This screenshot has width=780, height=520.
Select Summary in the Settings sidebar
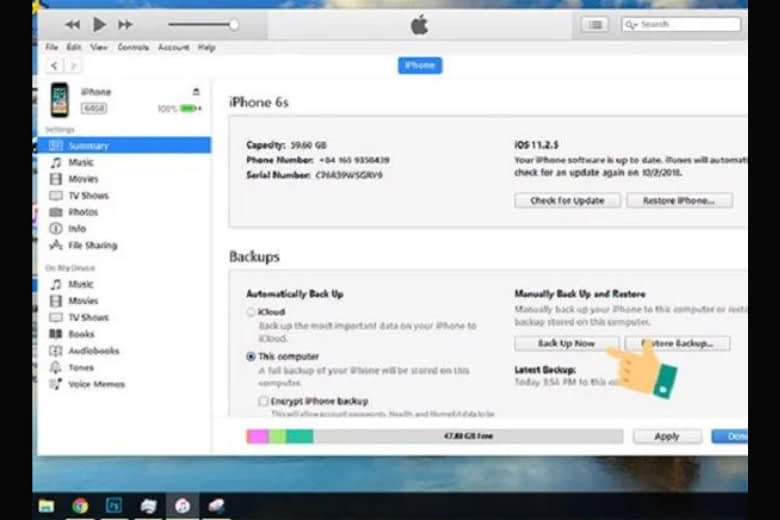[x=124, y=145]
